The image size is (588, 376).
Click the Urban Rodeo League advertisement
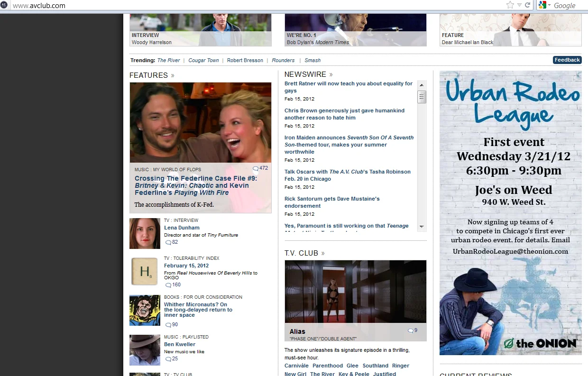tap(511, 213)
